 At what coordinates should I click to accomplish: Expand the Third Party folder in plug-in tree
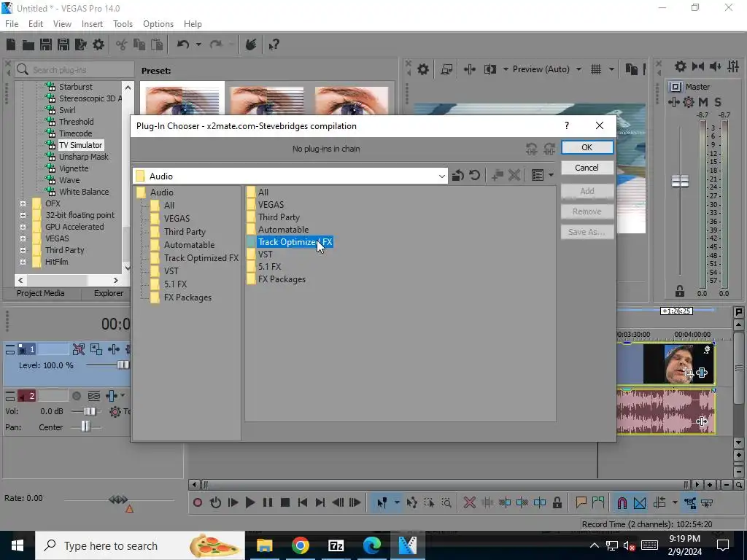tap(23, 251)
